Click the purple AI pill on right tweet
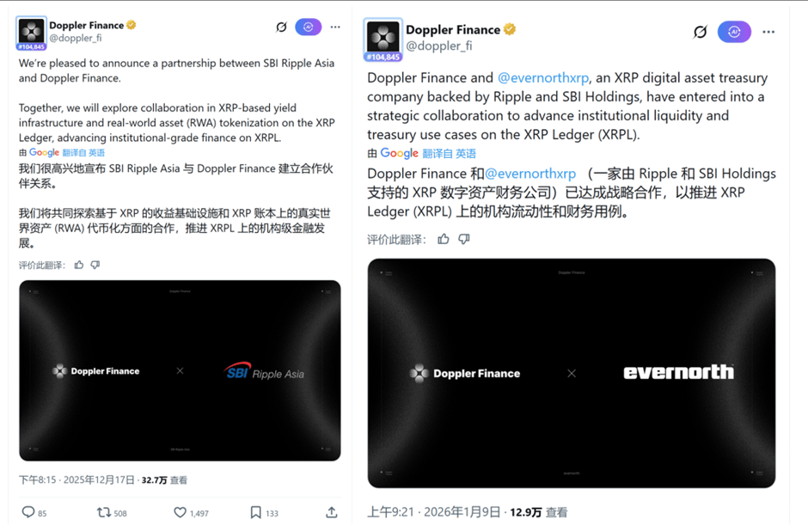Screen dimensions: 808x532 pyautogui.click(x=734, y=32)
